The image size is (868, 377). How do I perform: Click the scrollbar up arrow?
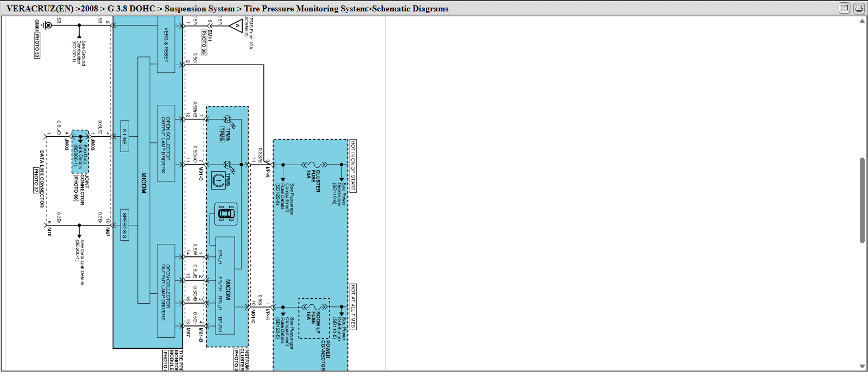click(x=862, y=21)
